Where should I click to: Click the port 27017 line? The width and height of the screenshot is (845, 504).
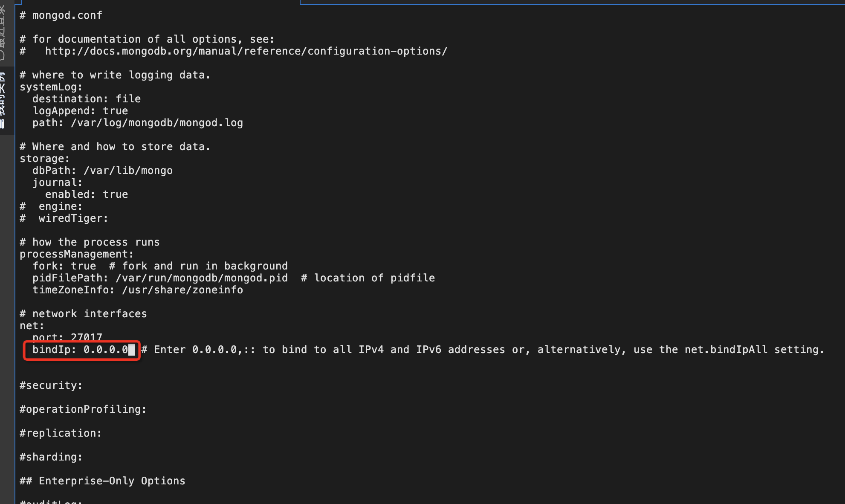point(67,338)
